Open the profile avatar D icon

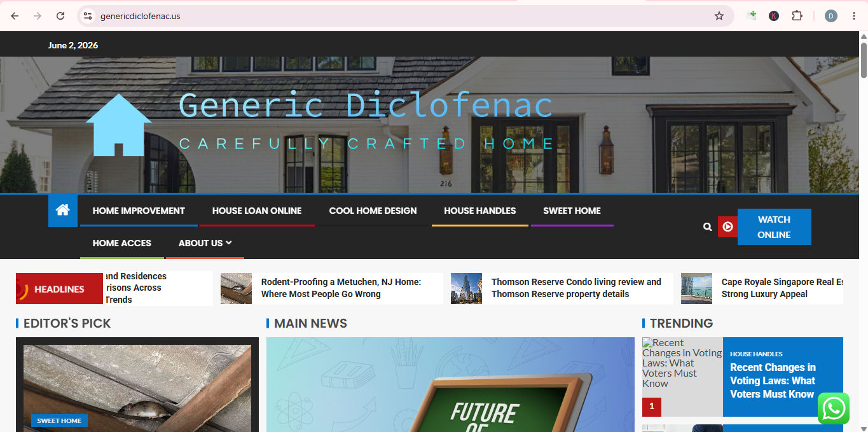tap(830, 16)
